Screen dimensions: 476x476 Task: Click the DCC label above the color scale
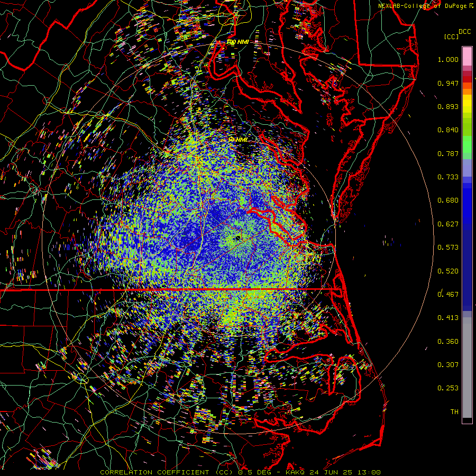[x=464, y=32]
